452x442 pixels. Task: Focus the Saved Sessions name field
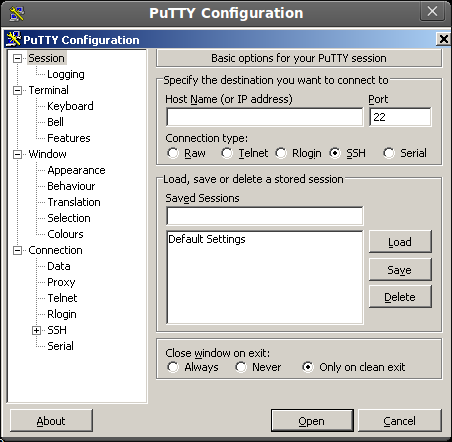pos(265,216)
